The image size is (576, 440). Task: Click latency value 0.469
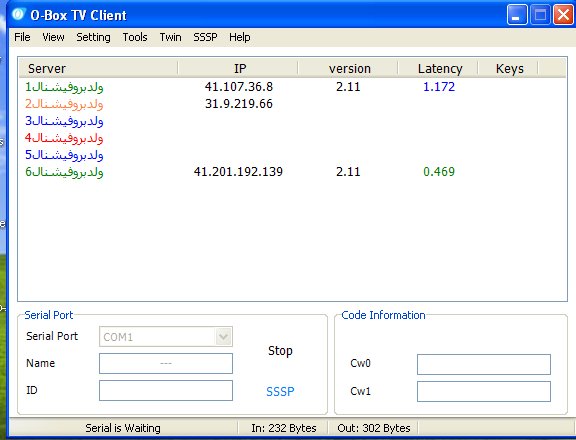[439, 172]
